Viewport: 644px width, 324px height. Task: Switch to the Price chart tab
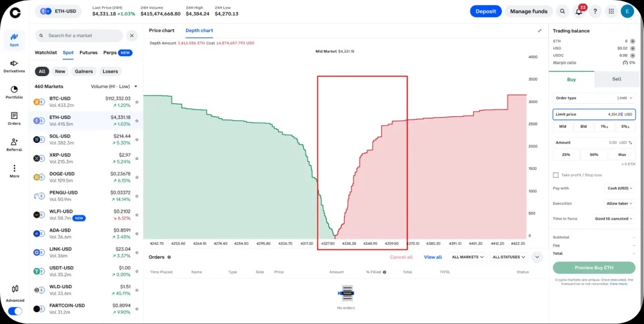click(162, 31)
